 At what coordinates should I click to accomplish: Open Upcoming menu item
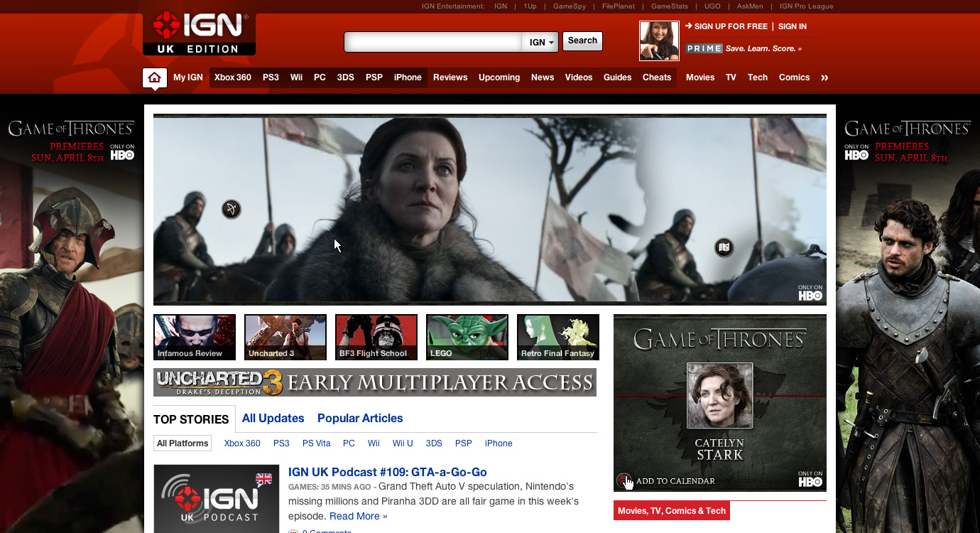(x=499, y=77)
